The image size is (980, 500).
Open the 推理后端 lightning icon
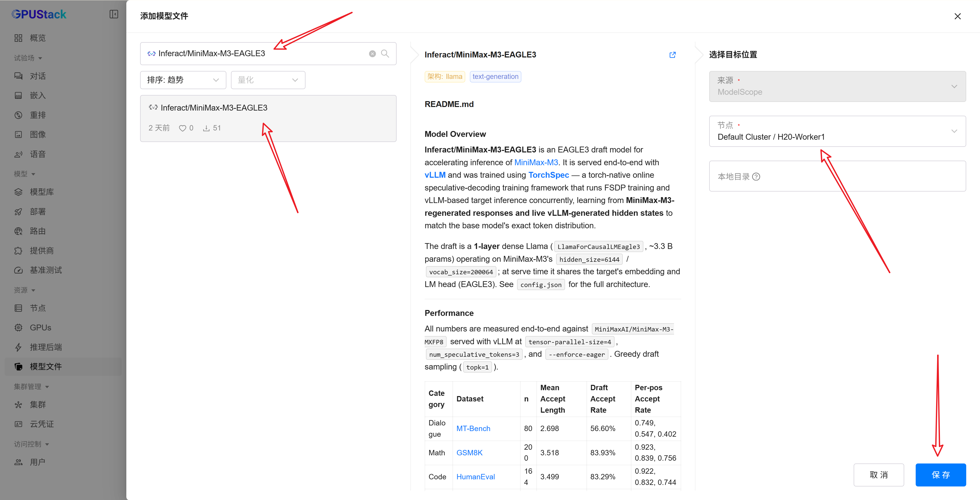pos(18,347)
